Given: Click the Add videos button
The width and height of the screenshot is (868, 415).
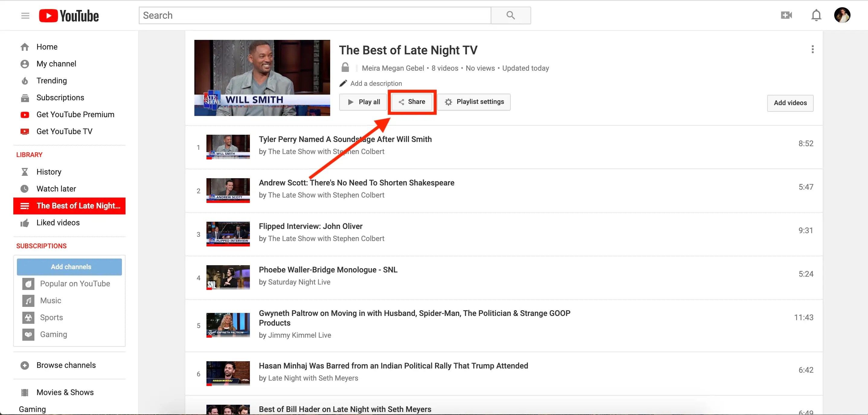Looking at the screenshot, I should [x=790, y=103].
